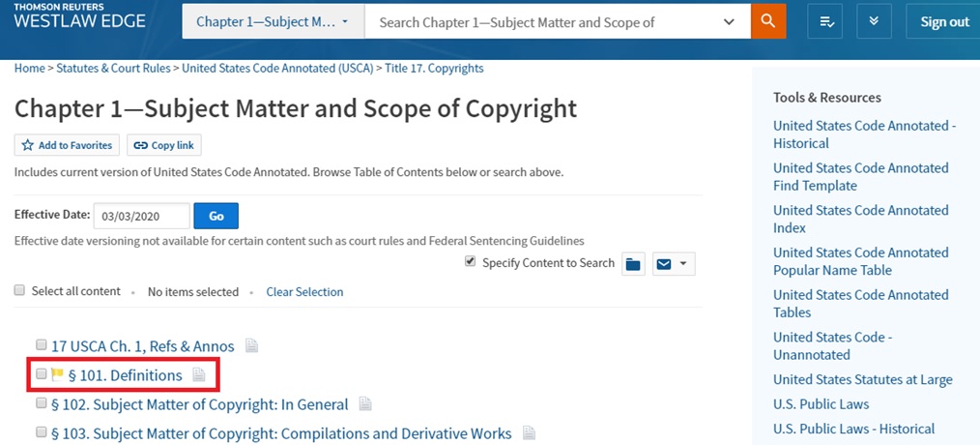980x445 pixels.
Task: Uncheck Specify Content to Search
Action: pyautogui.click(x=471, y=262)
